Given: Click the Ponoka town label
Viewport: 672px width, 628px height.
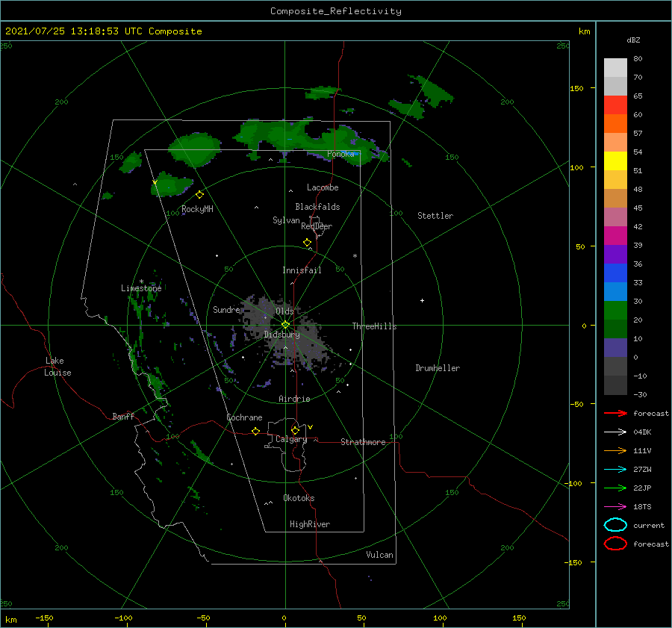Looking at the screenshot, I should [x=340, y=154].
